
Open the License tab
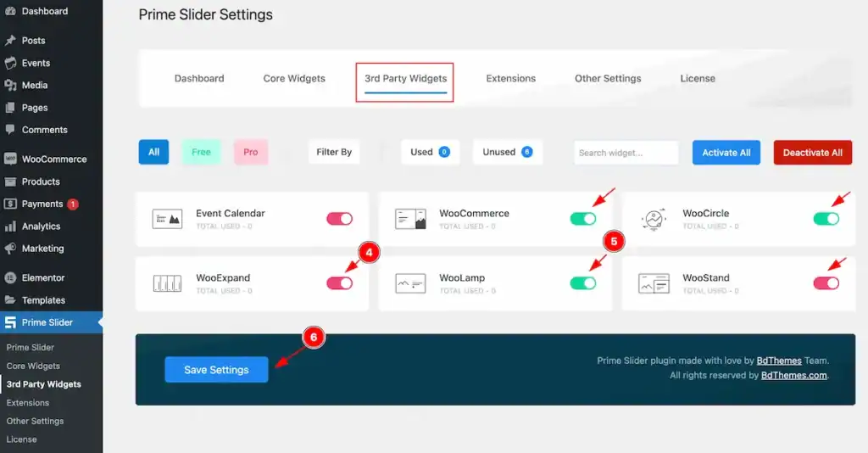[698, 79]
